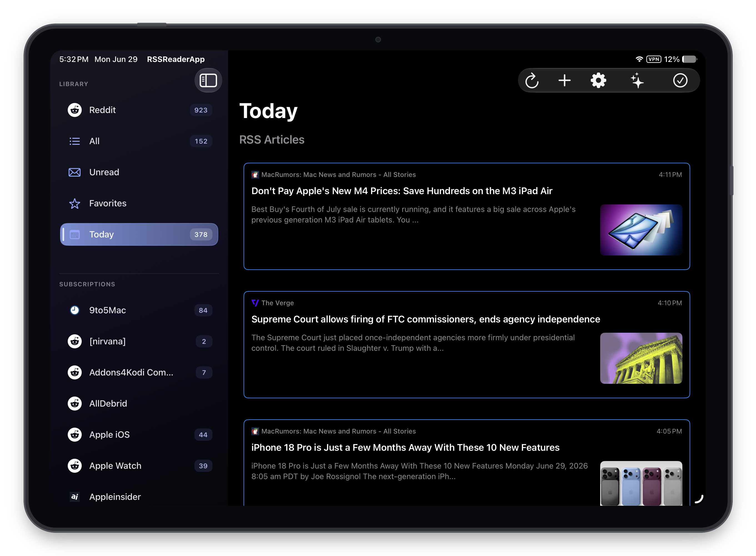756x556 pixels.
Task: Click the MacRumors source label at 4:05 PM
Action: click(x=338, y=431)
